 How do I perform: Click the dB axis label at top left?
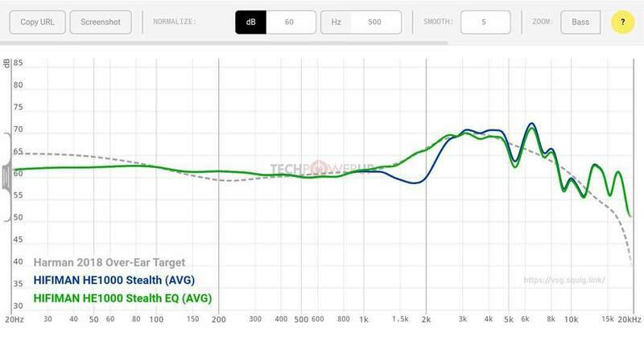(x=7, y=63)
